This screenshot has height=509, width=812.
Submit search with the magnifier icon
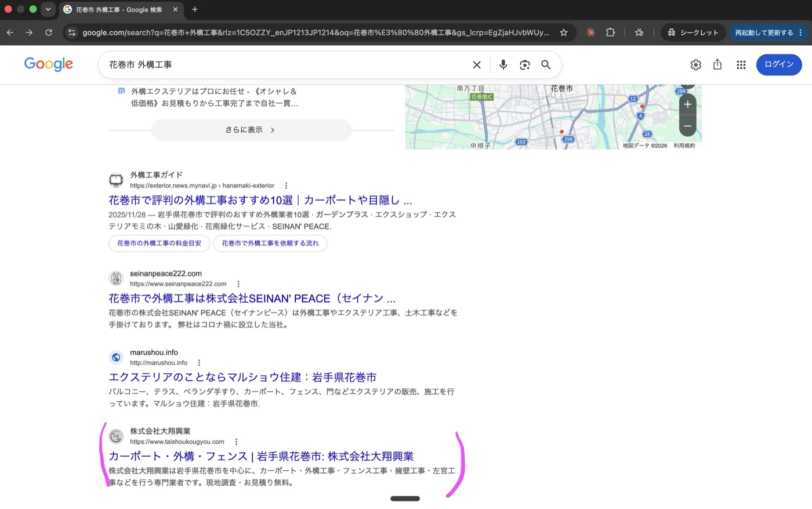click(x=546, y=65)
